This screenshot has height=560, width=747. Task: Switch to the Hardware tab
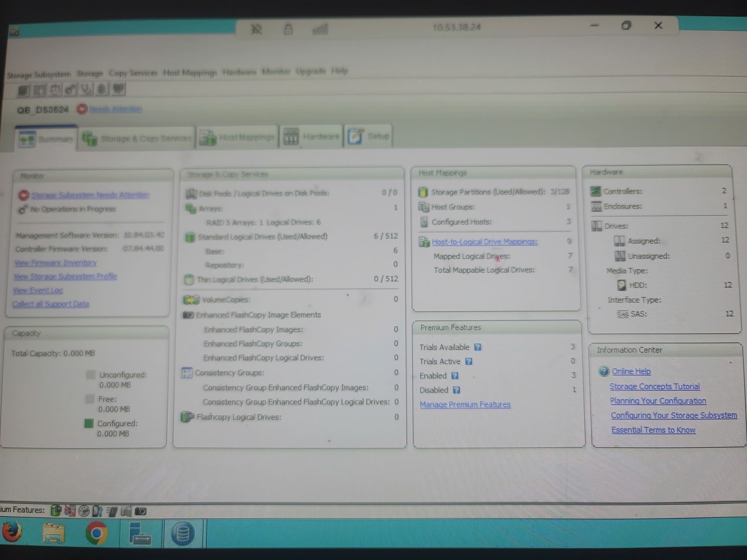click(x=311, y=137)
